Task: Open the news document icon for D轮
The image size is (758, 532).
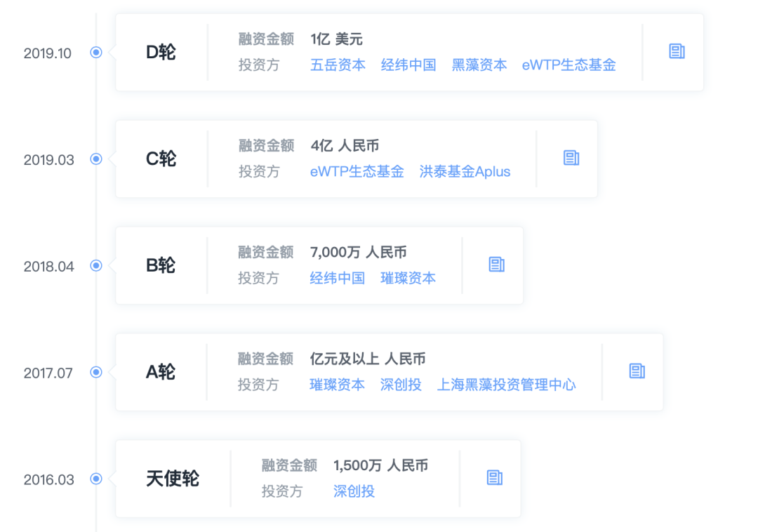Action: (x=677, y=51)
